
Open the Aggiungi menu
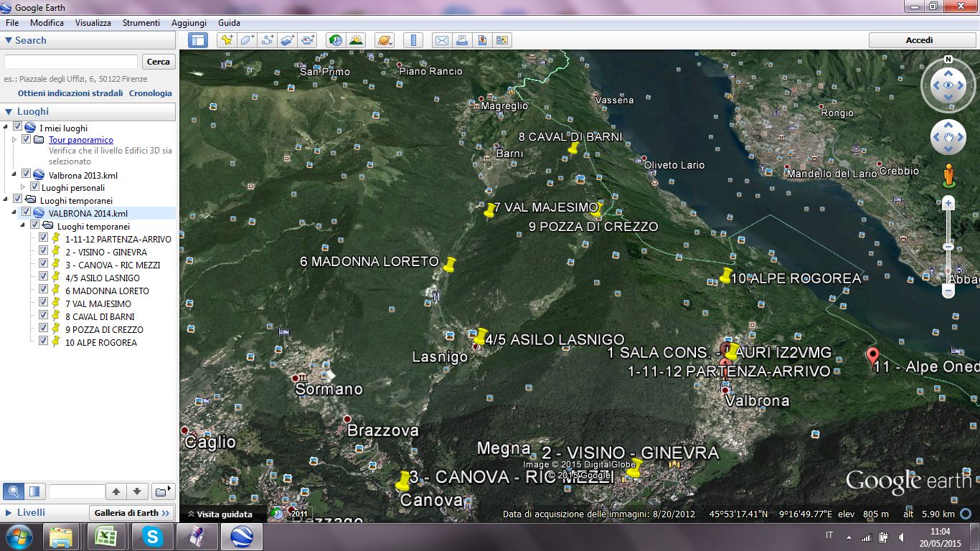click(x=189, y=23)
